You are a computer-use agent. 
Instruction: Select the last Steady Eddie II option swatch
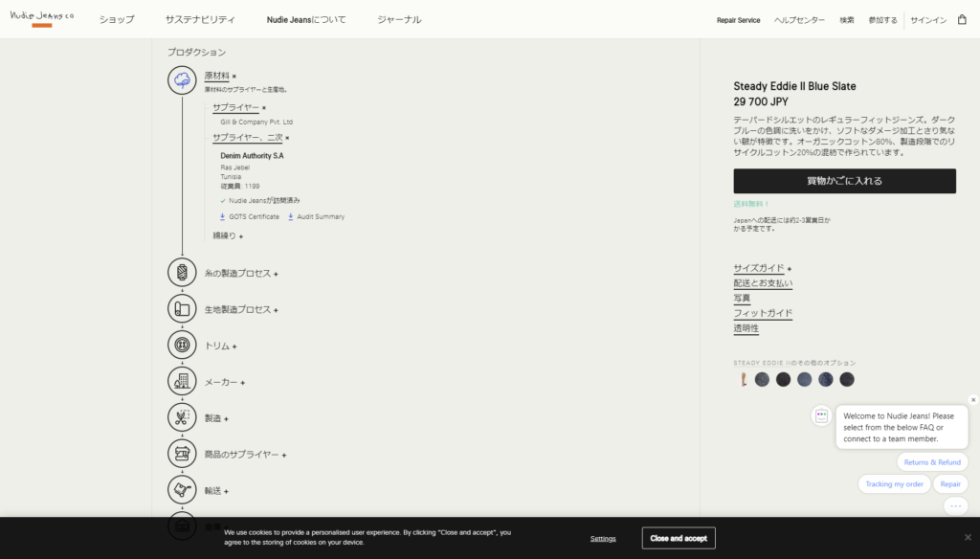847,380
